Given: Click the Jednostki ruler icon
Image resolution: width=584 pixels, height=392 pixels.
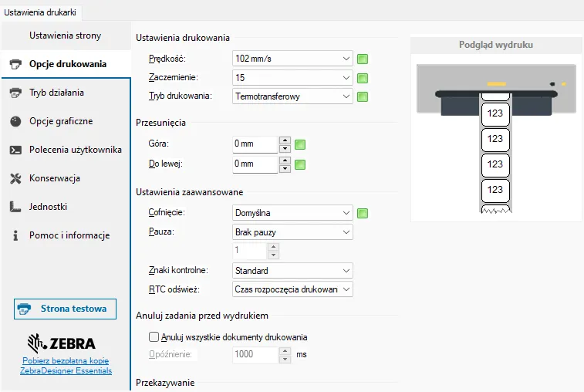Looking at the screenshot, I should (x=15, y=207).
